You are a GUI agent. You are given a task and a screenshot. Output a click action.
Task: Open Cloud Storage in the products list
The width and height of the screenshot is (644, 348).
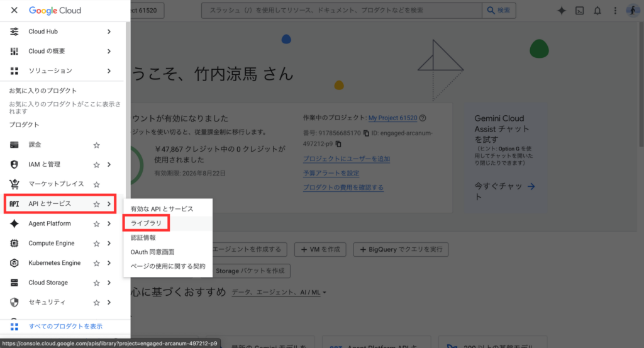pyautogui.click(x=48, y=283)
